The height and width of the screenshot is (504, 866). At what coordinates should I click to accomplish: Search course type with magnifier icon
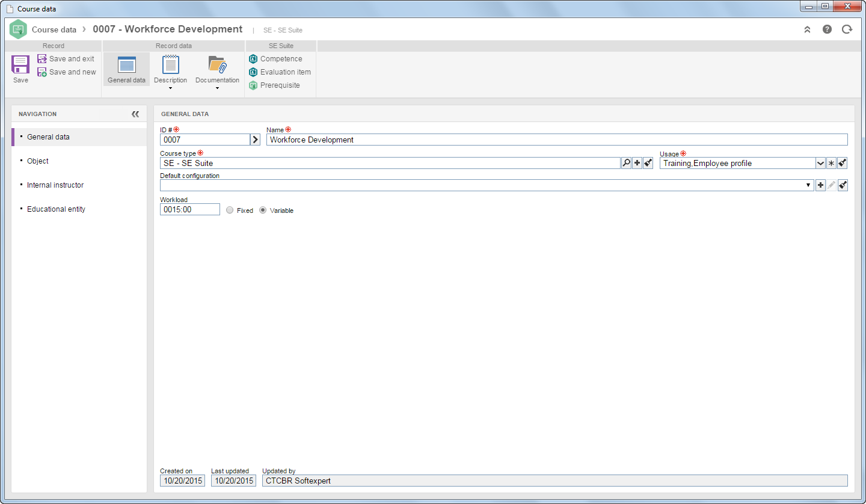tap(626, 163)
